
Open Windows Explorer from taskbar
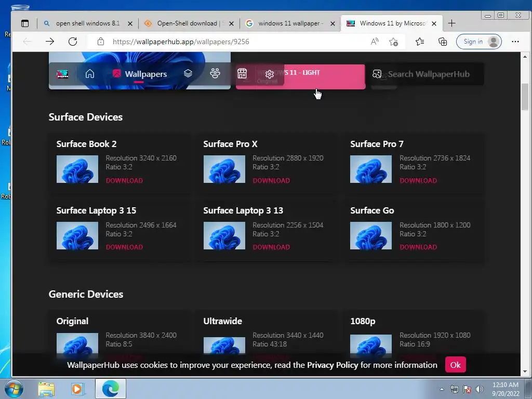[x=46, y=389]
